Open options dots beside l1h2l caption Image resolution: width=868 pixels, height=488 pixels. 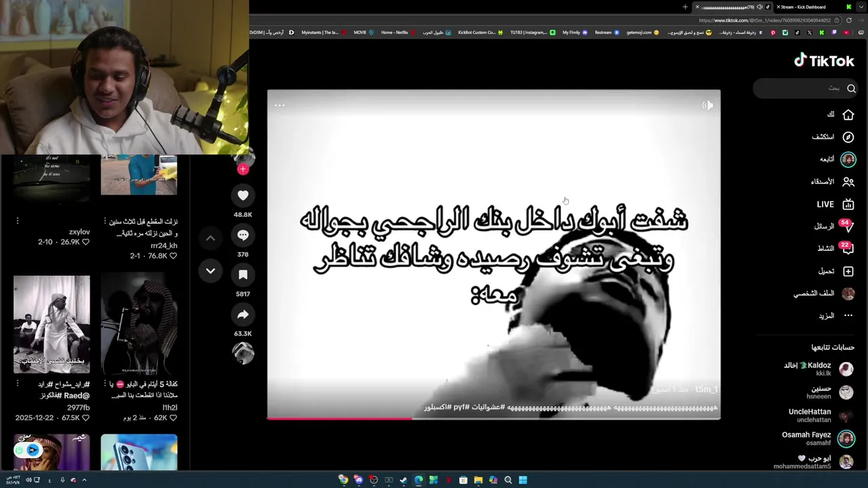(105, 384)
